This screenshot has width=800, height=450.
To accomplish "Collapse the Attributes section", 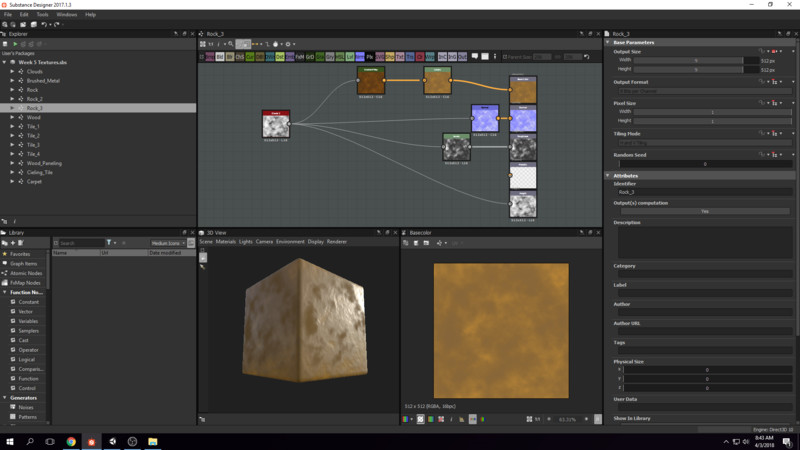I will point(608,175).
